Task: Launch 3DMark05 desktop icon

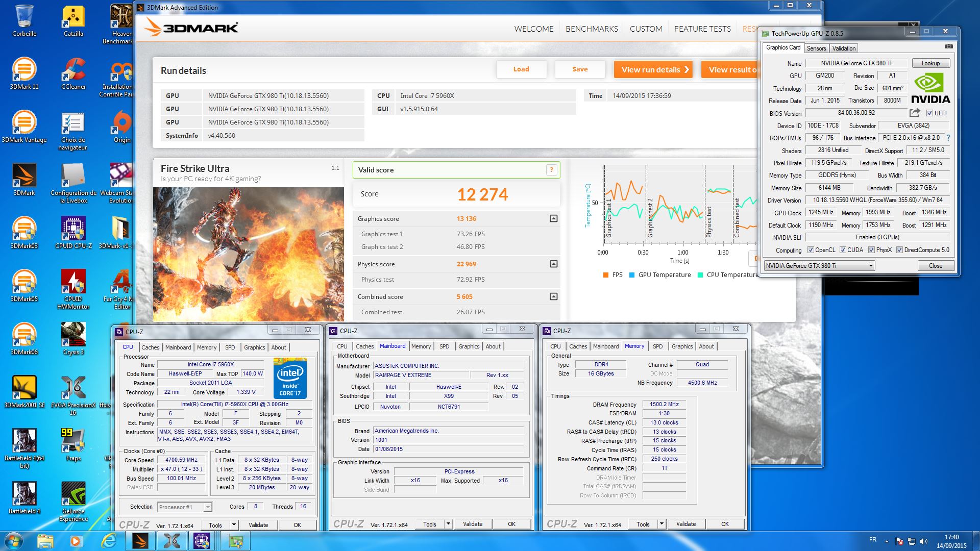Action: (x=24, y=286)
